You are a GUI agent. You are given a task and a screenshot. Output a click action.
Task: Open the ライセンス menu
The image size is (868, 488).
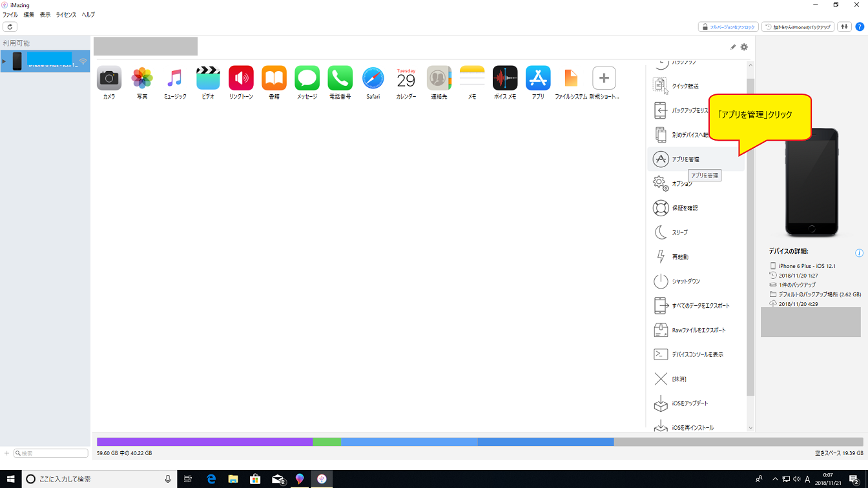pyautogui.click(x=66, y=15)
